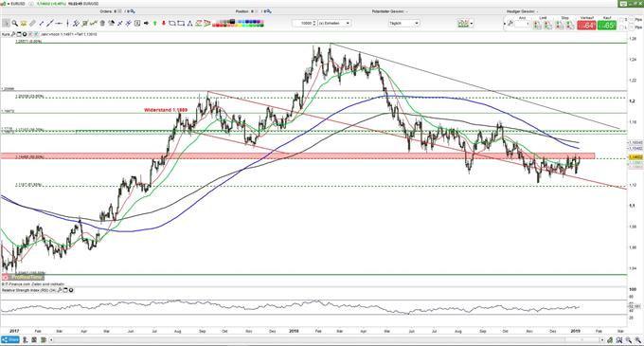
Task: Select the green up arrow marker
Action: (x=154, y=24)
